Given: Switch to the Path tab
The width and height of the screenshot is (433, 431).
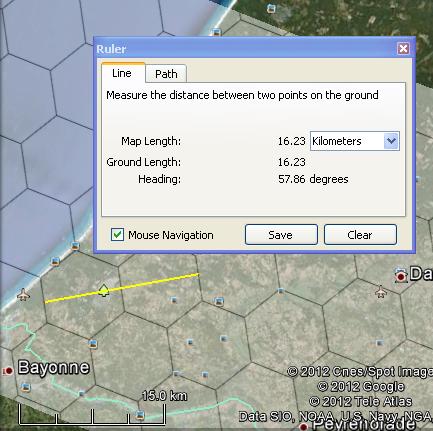Looking at the screenshot, I should click(166, 74).
